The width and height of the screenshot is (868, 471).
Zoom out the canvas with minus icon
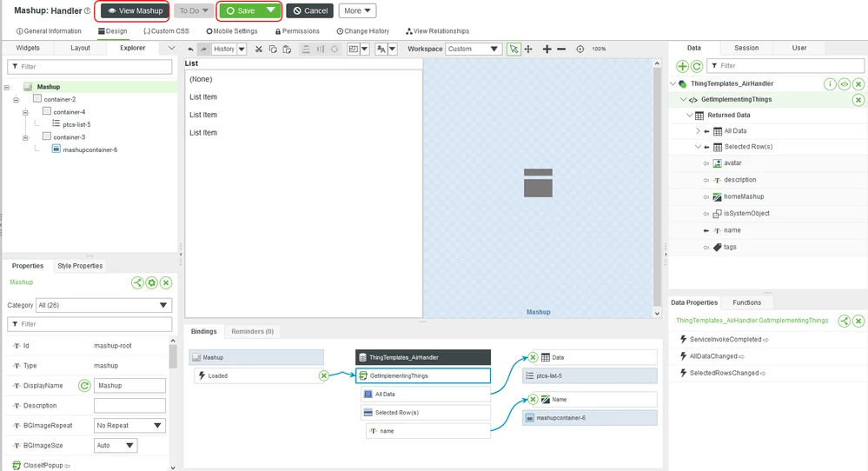(561, 49)
